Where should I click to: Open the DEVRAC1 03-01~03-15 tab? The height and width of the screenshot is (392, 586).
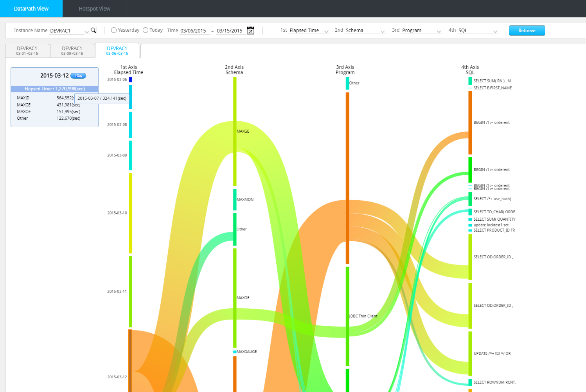tap(27, 51)
